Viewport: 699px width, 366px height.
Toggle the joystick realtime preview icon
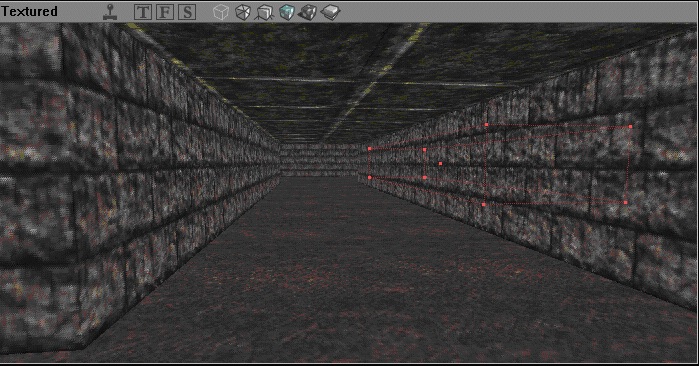pos(110,12)
